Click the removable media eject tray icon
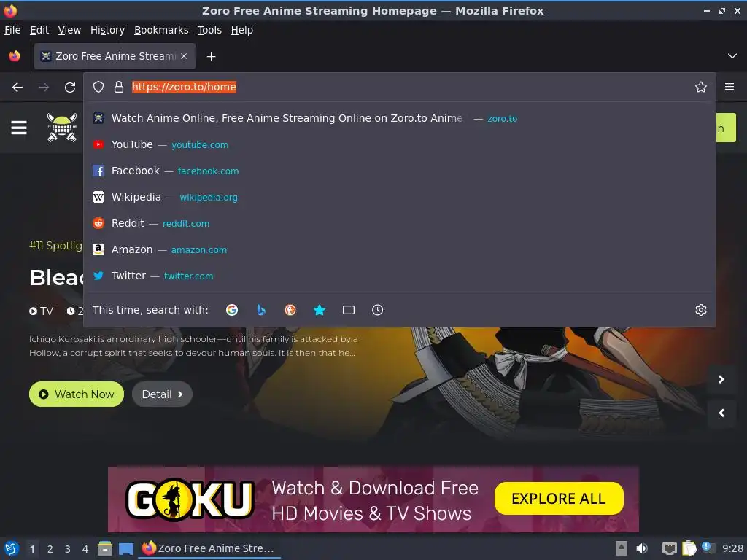This screenshot has width=747, height=560. [x=621, y=548]
